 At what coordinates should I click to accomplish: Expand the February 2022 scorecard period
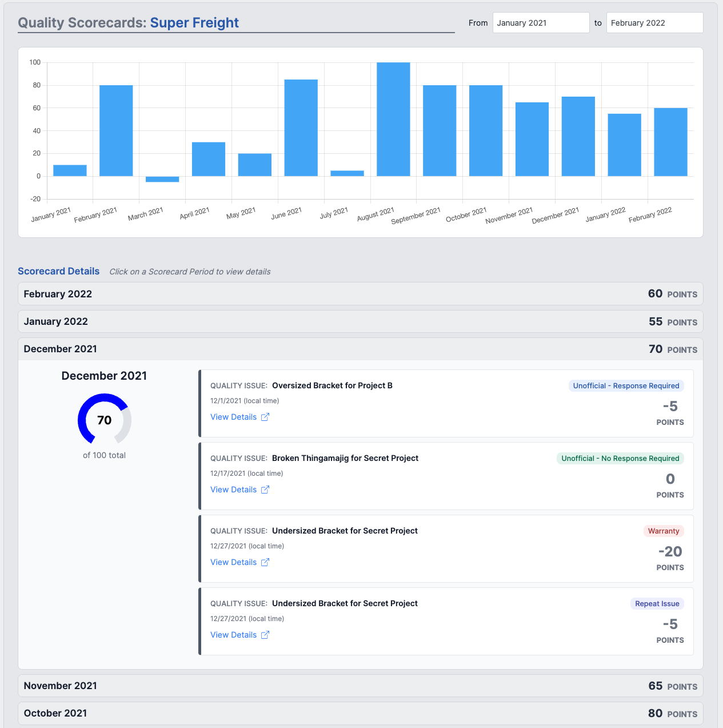(x=361, y=294)
